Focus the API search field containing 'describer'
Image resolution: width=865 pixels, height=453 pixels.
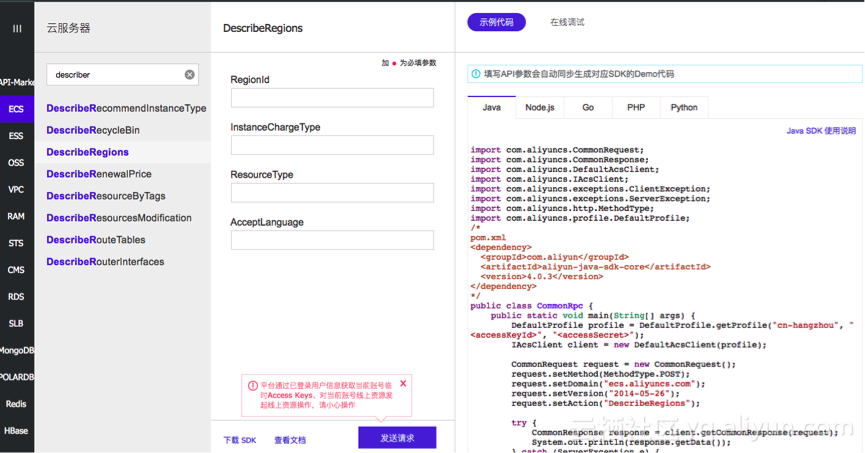tap(122, 74)
